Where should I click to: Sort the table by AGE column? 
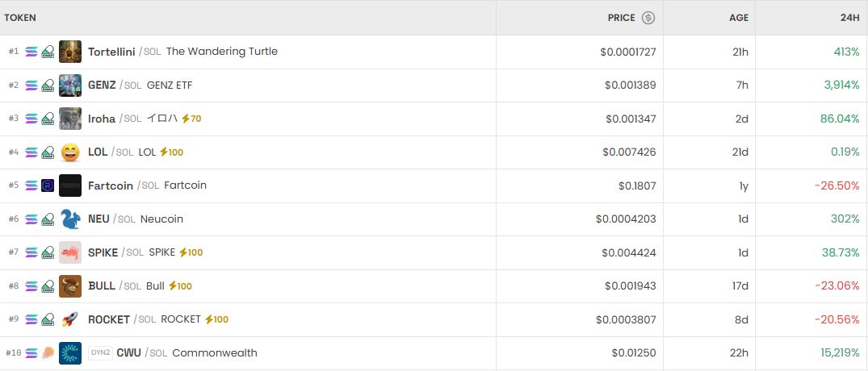pyautogui.click(x=739, y=18)
